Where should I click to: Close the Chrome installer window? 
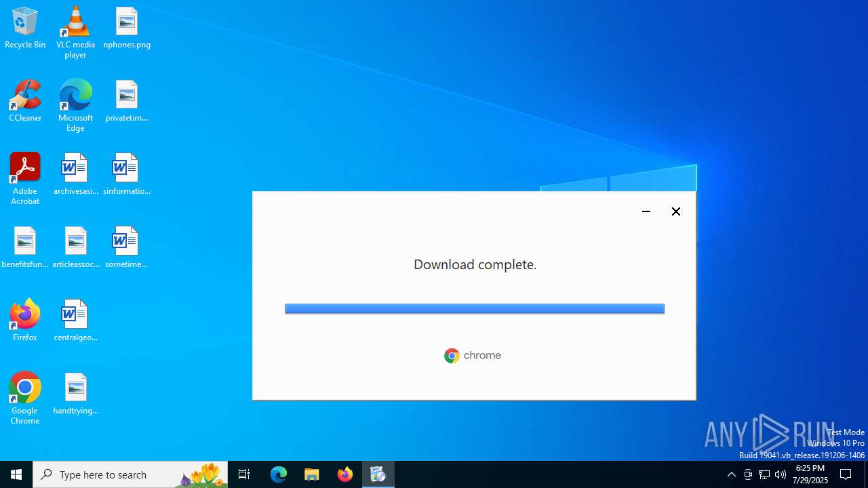pos(676,211)
